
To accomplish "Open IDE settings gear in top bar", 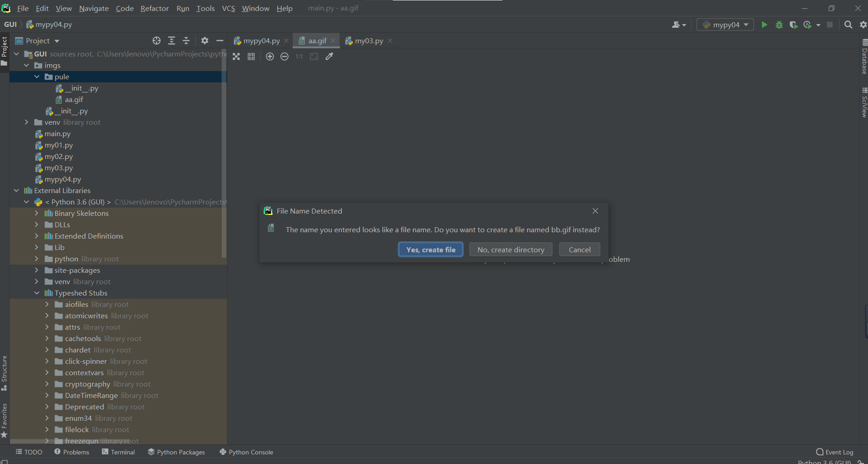I will 863,25.
